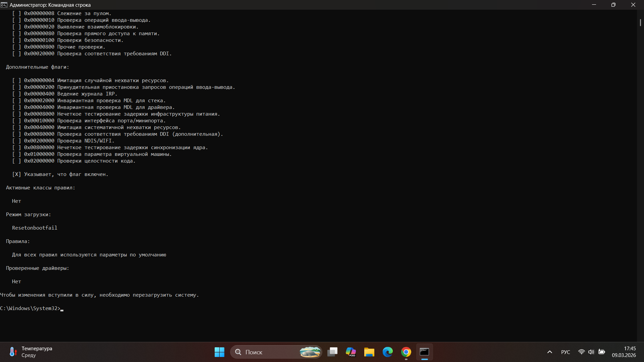Viewport: 644px width, 362px height.
Task: Click the heading 'Проверенные драйверы:'
Action: pos(38,268)
